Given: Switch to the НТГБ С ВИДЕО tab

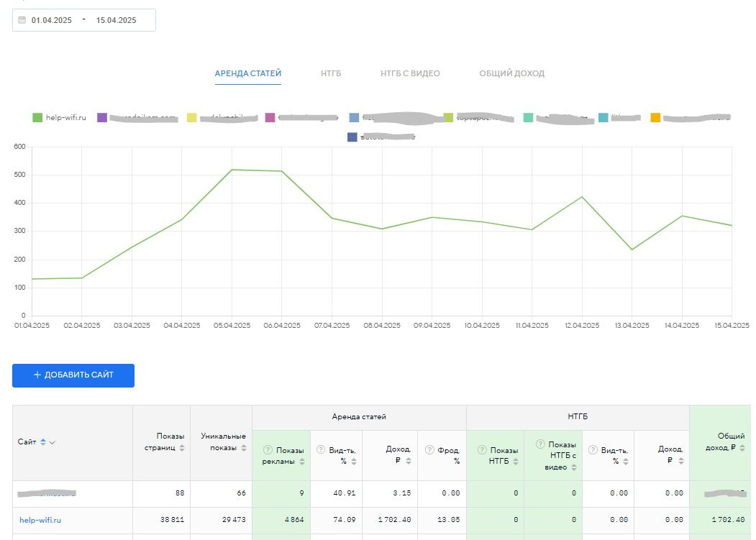Looking at the screenshot, I should click(410, 73).
